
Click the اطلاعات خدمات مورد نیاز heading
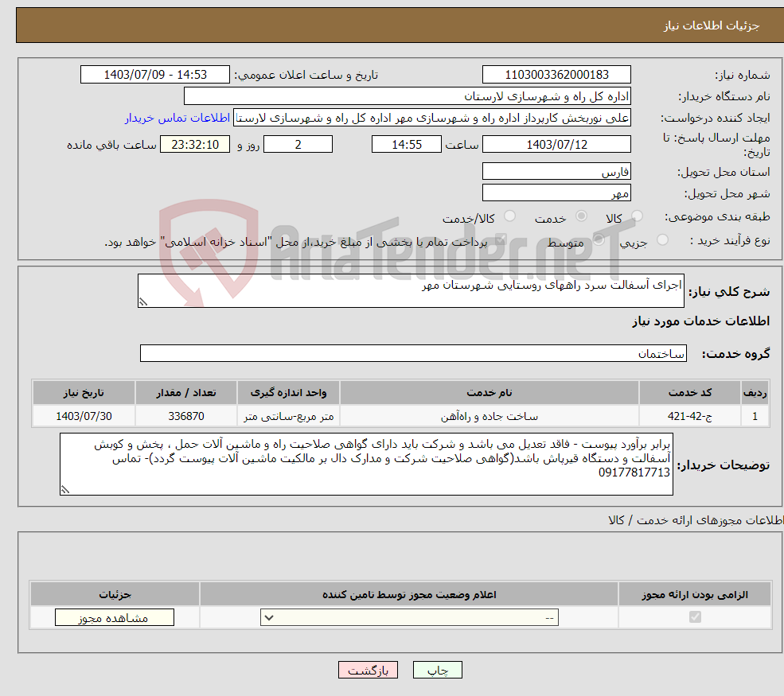(700, 321)
